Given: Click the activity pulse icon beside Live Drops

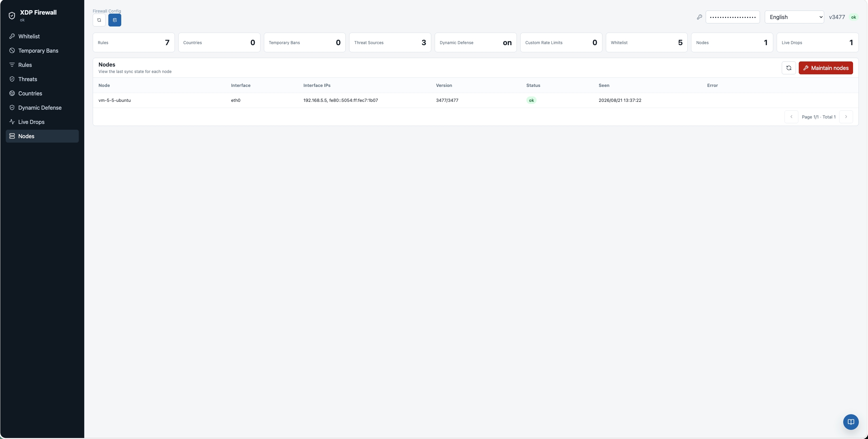Looking at the screenshot, I should (12, 122).
